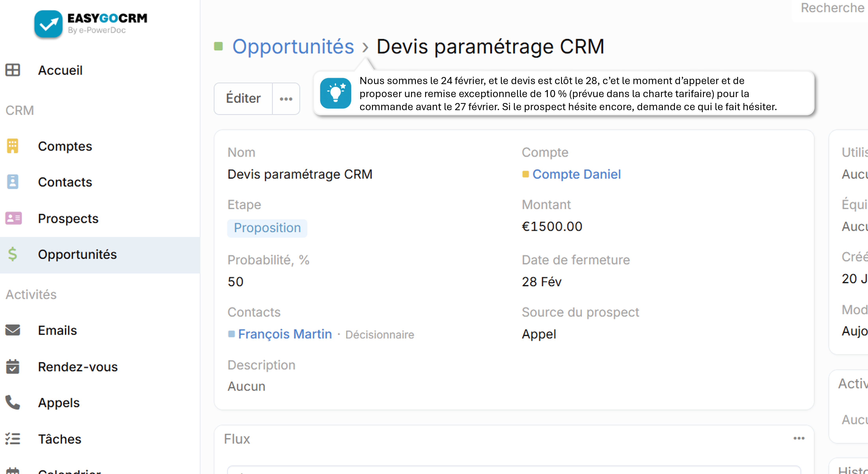The image size is (868, 474).
Task: Open Tâches via the checklist icon
Action: click(12, 439)
